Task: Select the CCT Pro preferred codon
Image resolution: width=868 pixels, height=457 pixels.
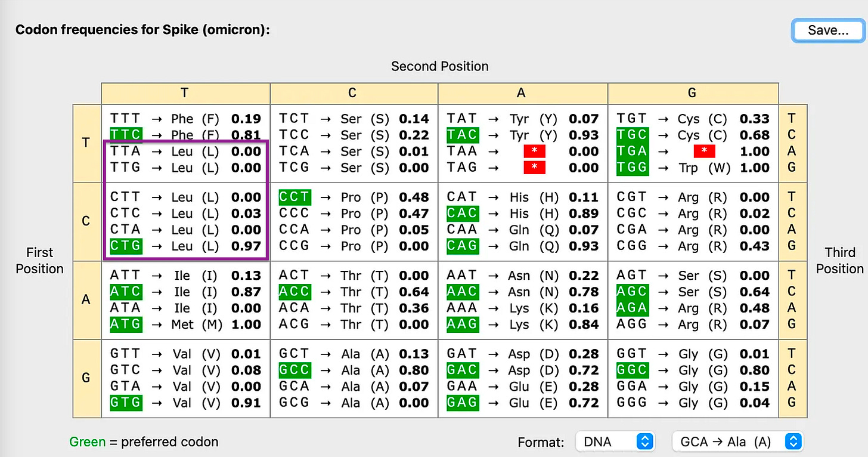Action: pos(295,197)
